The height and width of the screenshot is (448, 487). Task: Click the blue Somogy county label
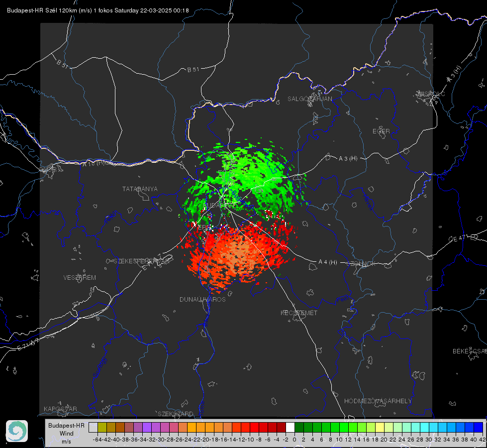click(x=99, y=367)
